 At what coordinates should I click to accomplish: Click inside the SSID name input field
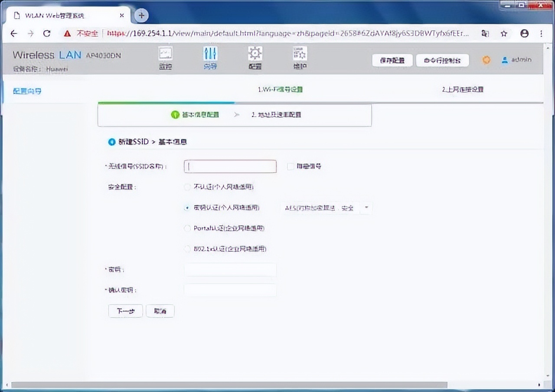tap(230, 166)
